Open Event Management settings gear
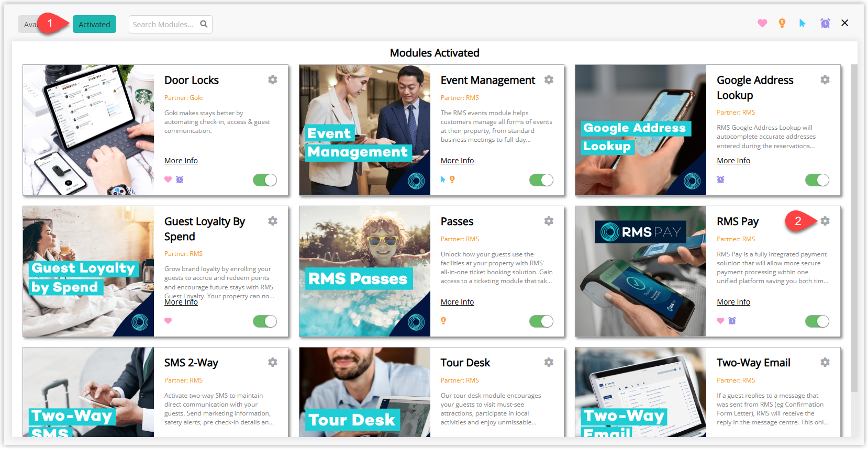This screenshot has height=449, width=868. pyautogui.click(x=549, y=80)
